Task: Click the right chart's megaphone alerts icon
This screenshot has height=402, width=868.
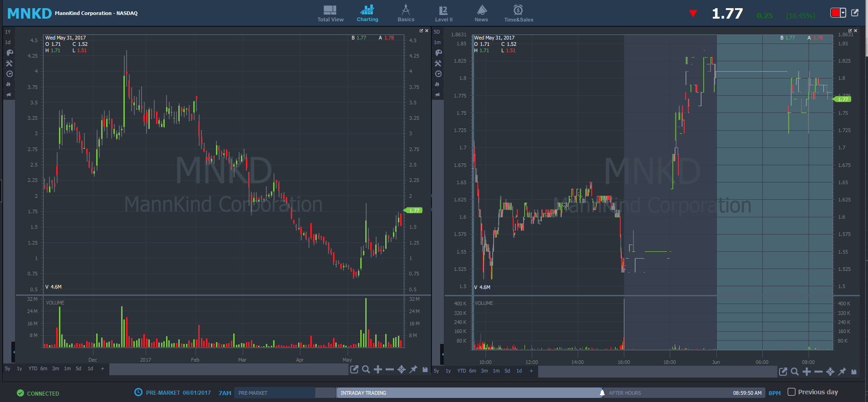Action: (438, 94)
